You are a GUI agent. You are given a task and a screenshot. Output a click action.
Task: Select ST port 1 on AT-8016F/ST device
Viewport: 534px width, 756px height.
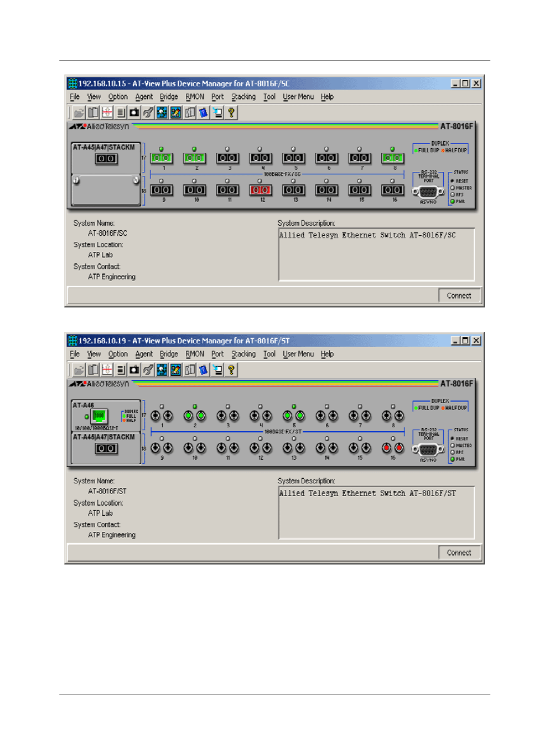click(161, 416)
